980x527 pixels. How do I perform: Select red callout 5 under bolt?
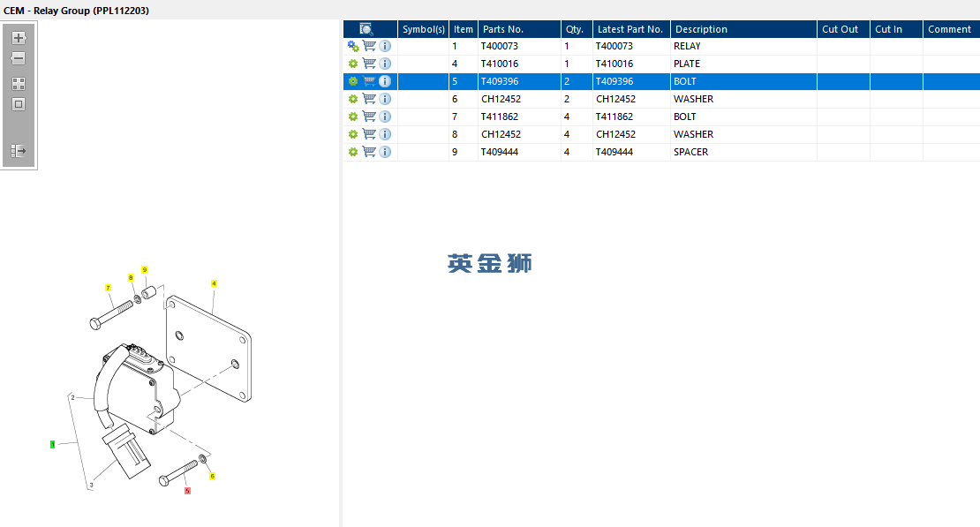tap(187, 491)
